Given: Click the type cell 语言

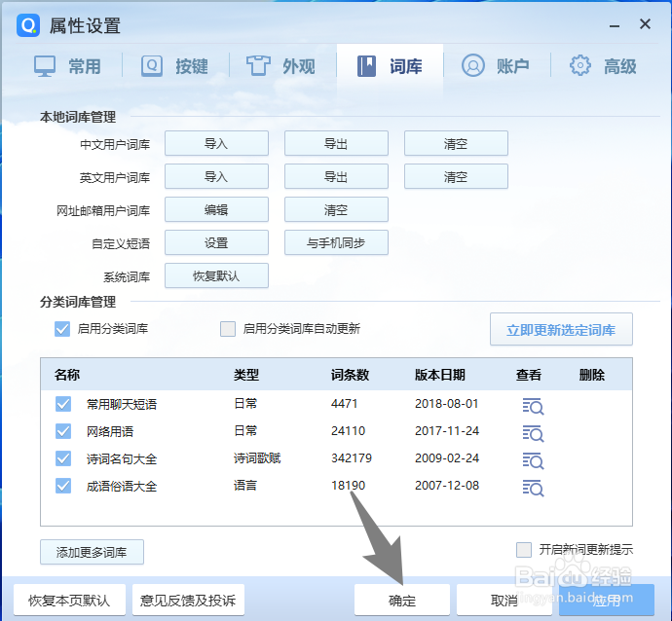Looking at the screenshot, I should (245, 486).
